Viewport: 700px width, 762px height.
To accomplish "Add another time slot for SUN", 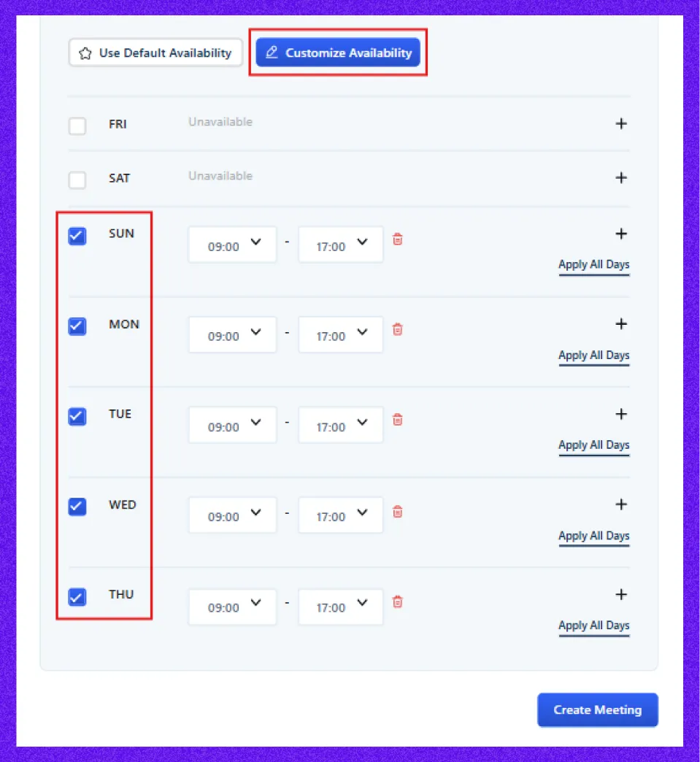I will (620, 234).
